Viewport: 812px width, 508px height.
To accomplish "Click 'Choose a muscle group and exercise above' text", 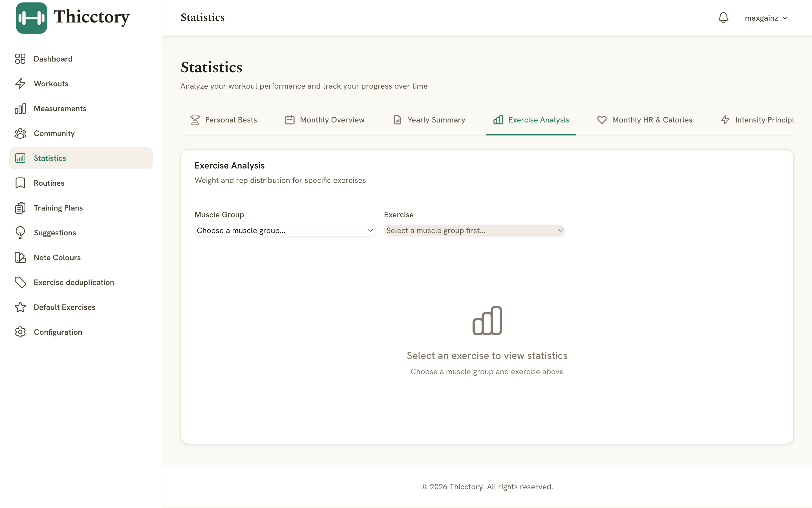I will [x=487, y=372].
